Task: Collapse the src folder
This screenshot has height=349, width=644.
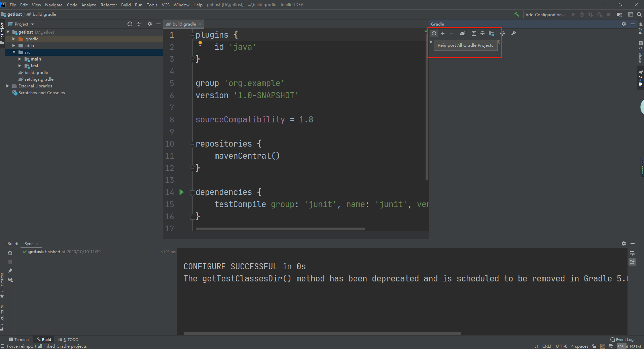Action: [x=14, y=52]
